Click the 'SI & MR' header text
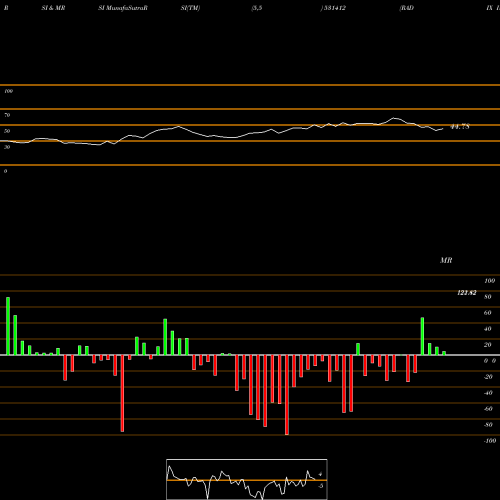500x500 pixels. point(53,8)
